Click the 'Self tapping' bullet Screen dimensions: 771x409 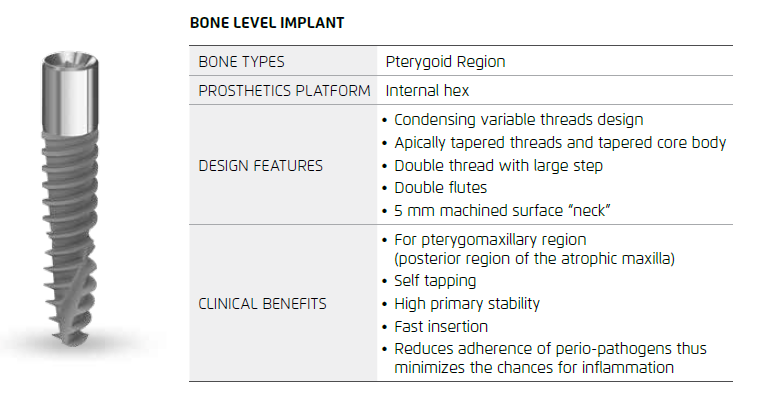(x=435, y=281)
